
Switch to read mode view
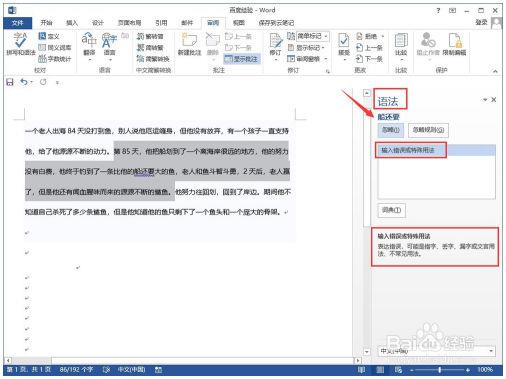[361, 370]
